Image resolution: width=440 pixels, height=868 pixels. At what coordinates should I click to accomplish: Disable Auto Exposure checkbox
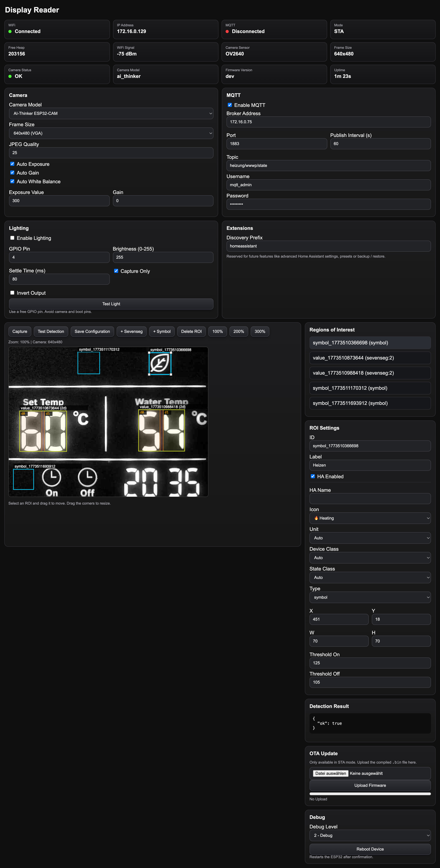(12, 164)
